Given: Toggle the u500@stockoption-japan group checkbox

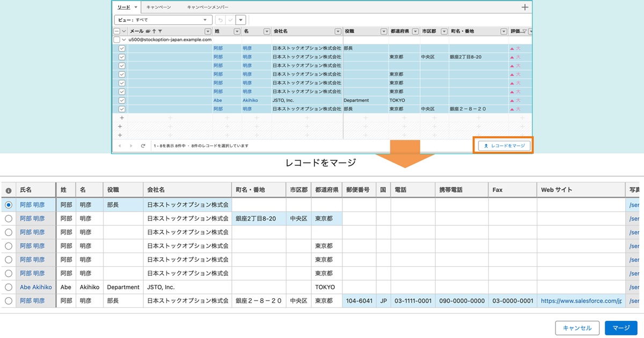Looking at the screenshot, I should pyautogui.click(x=117, y=40).
